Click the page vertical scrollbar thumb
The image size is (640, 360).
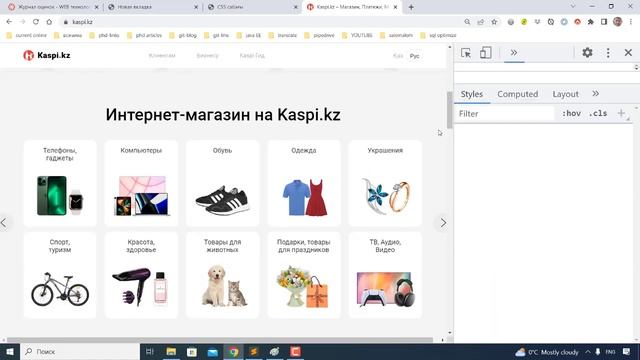[450, 110]
